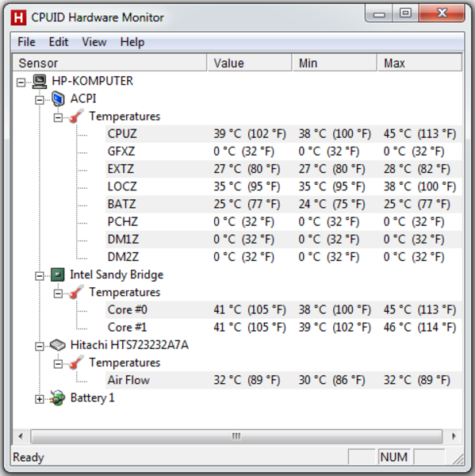
Task: Click the Hitachi hard drive icon
Action: point(58,345)
